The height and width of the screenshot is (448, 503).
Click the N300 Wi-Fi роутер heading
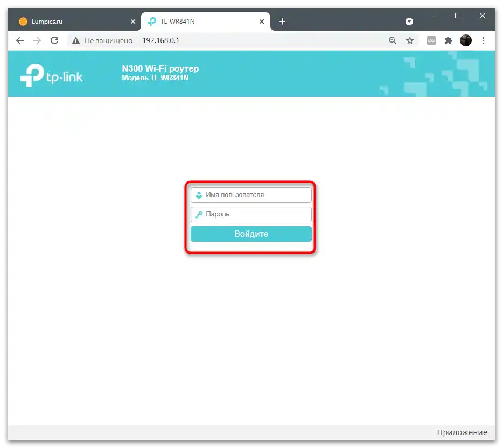tap(160, 68)
